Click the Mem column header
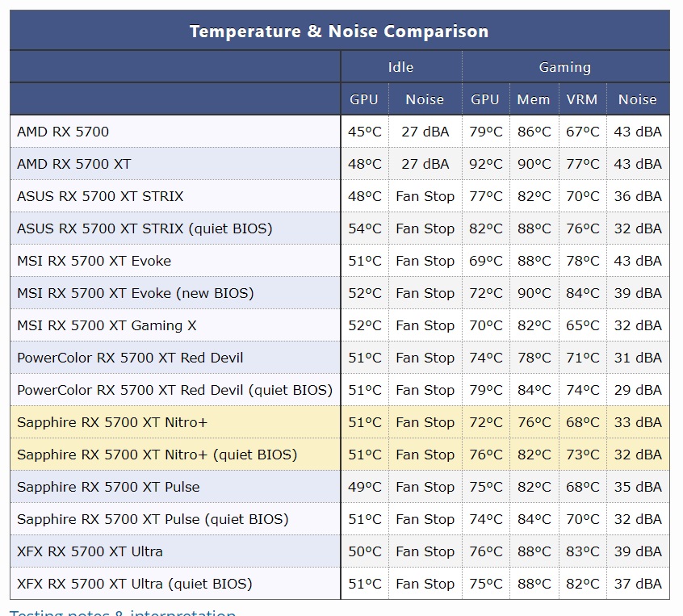 (x=534, y=99)
